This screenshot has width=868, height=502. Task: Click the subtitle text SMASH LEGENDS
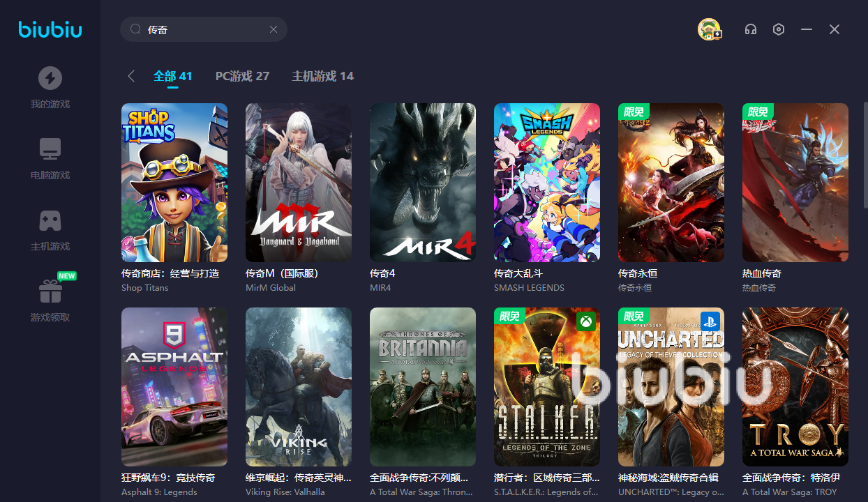tap(529, 287)
